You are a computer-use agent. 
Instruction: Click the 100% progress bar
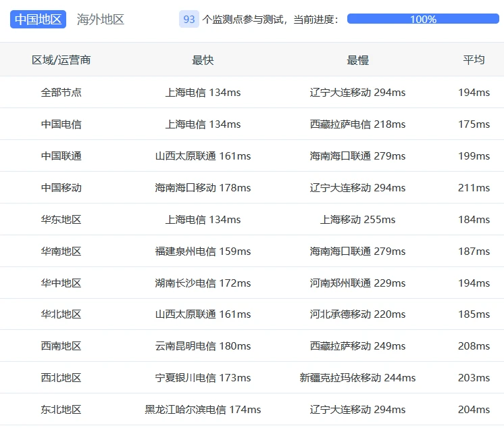[423, 19]
